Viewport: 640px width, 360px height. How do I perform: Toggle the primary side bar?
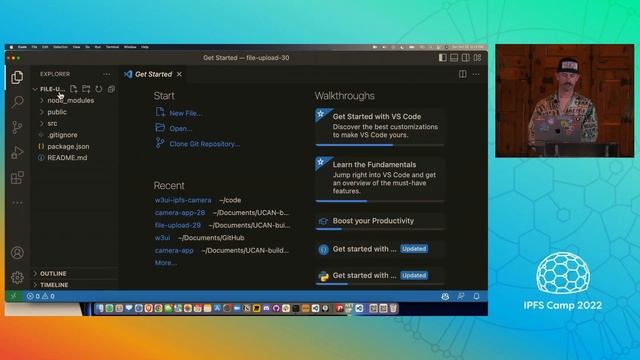point(442,58)
